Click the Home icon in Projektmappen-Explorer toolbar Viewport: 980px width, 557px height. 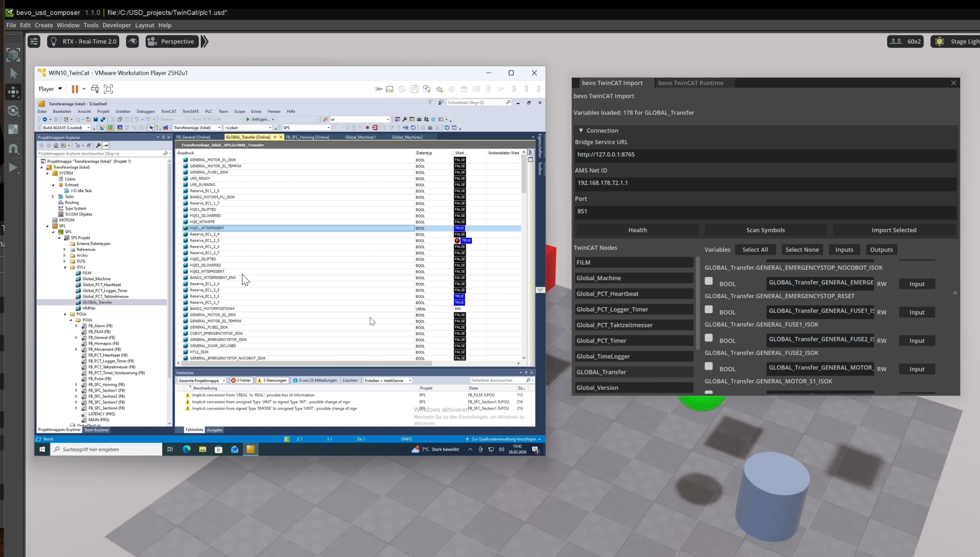coord(56,146)
